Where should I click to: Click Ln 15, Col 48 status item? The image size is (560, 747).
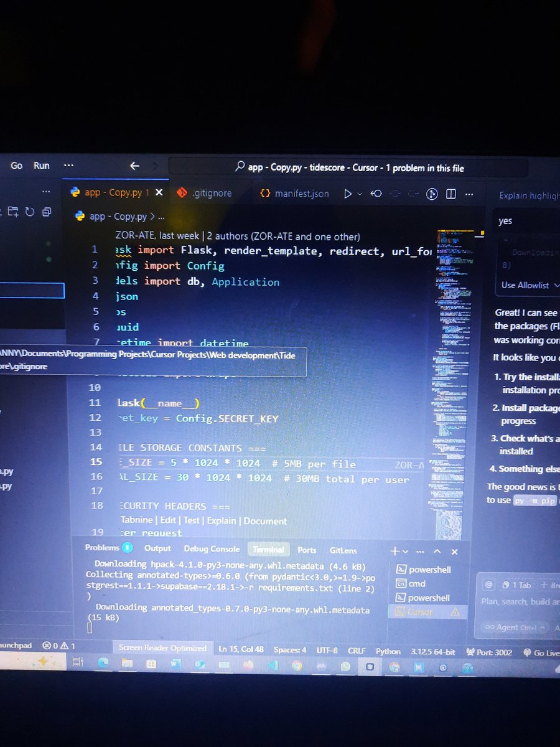click(x=241, y=649)
